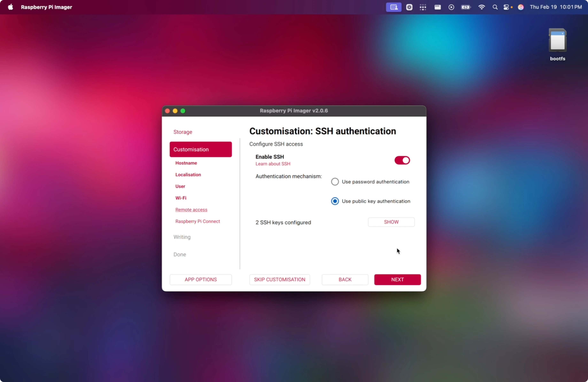Switch to the Wi-Fi customisation step

[181, 198]
